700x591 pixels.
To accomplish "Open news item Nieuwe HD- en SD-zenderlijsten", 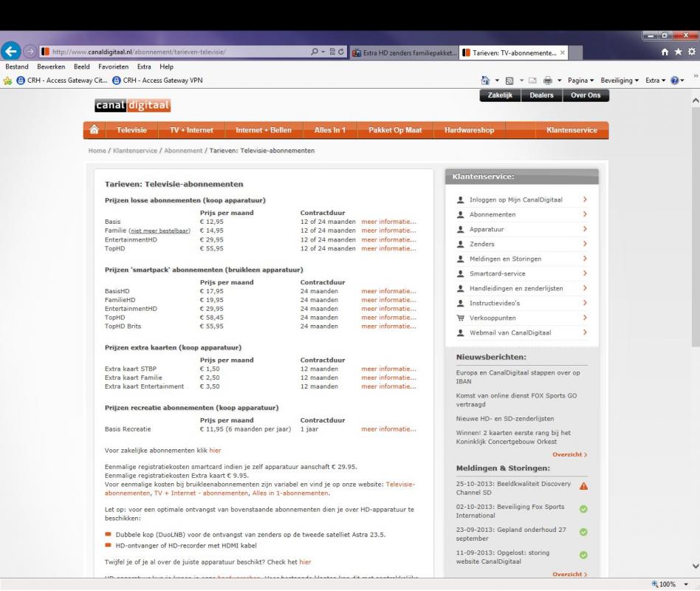I will pyautogui.click(x=505, y=419).
